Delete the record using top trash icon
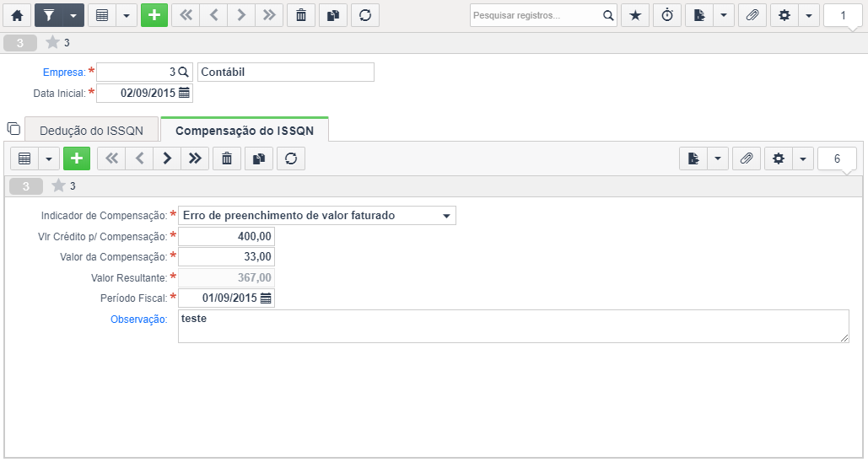868x462 pixels. 301,15
